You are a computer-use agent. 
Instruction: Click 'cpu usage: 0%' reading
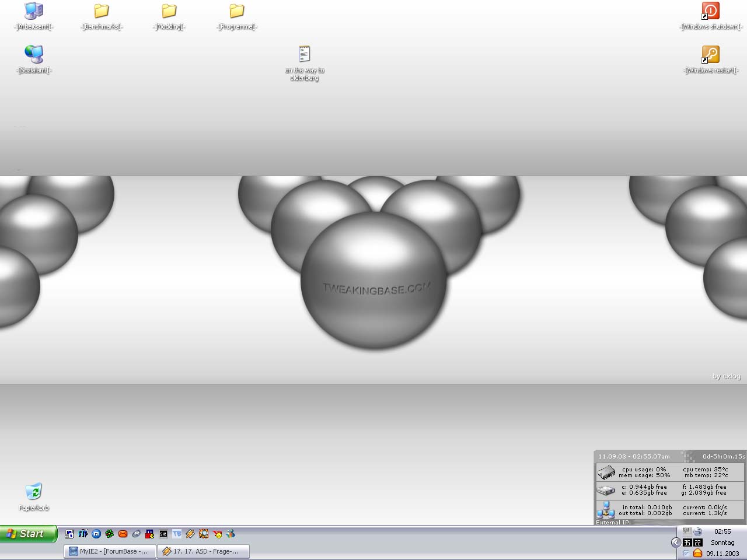[x=644, y=469]
